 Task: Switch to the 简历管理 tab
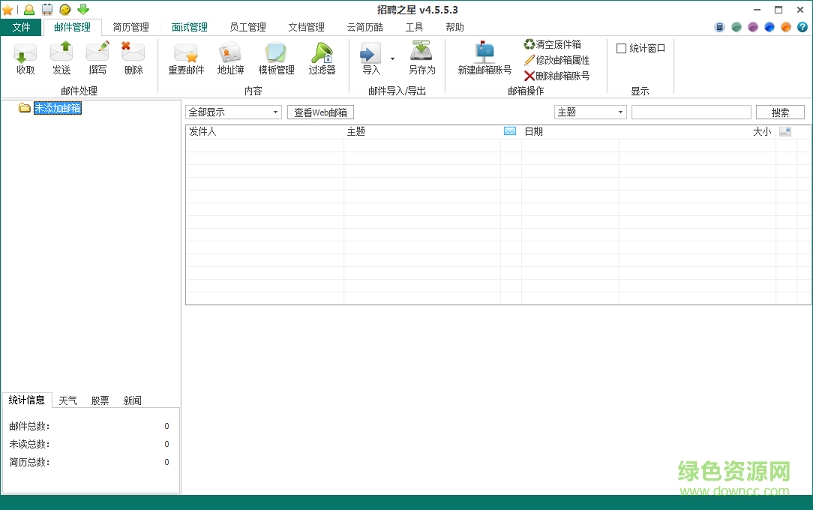[131, 27]
